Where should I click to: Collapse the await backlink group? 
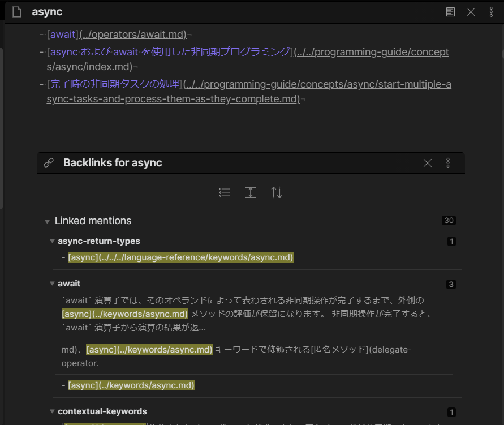click(52, 284)
